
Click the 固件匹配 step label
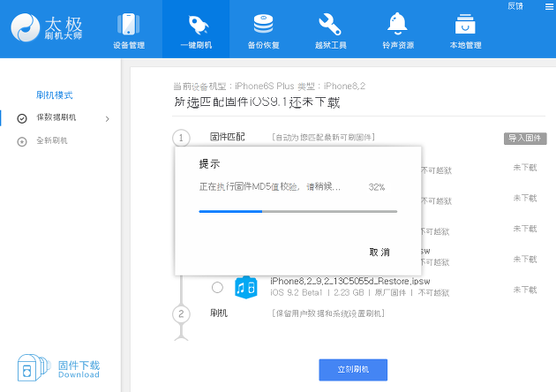click(x=228, y=137)
